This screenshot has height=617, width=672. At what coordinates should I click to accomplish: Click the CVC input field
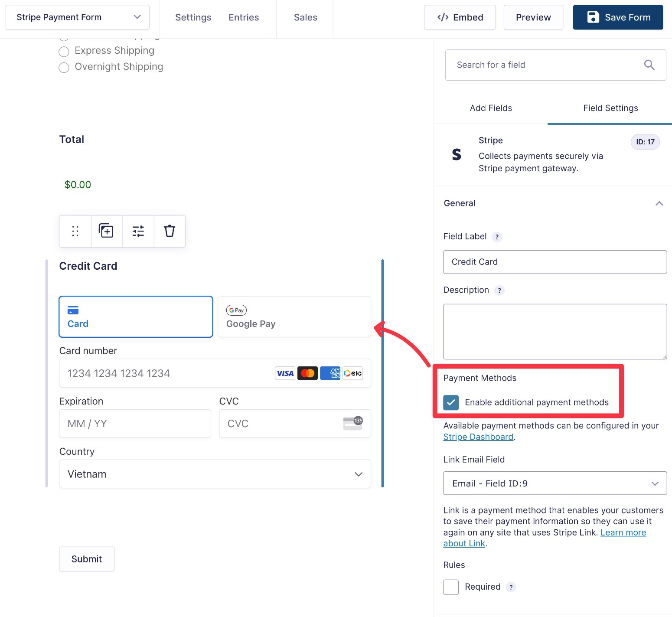click(295, 424)
